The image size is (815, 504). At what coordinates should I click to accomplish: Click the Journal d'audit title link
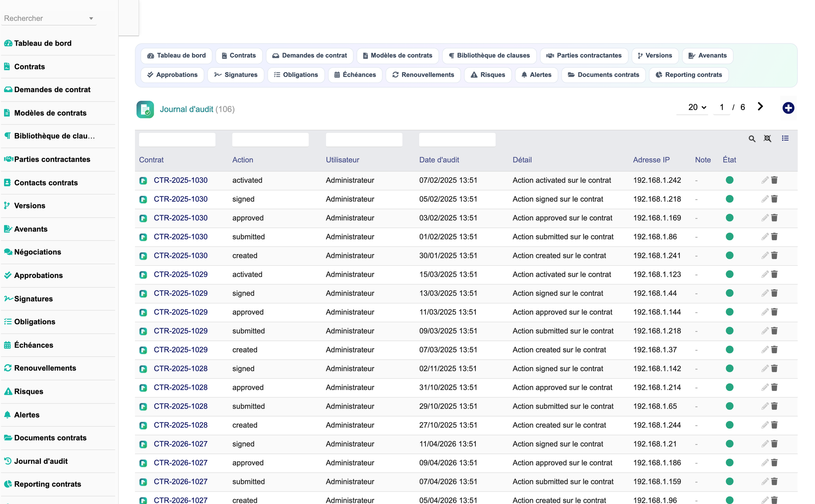click(x=186, y=109)
